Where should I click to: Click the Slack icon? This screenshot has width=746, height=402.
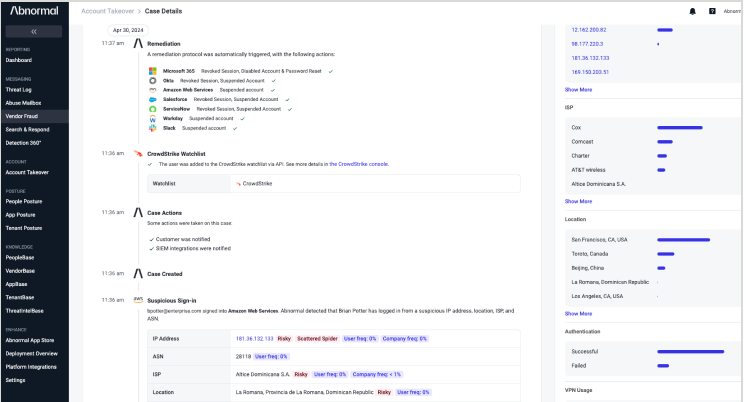pyautogui.click(x=153, y=128)
